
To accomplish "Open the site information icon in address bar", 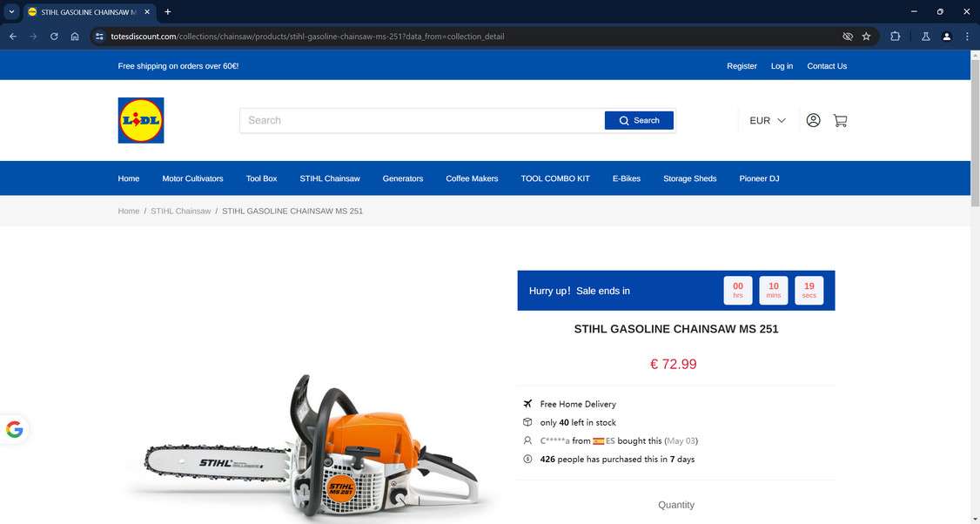I will pyautogui.click(x=99, y=37).
